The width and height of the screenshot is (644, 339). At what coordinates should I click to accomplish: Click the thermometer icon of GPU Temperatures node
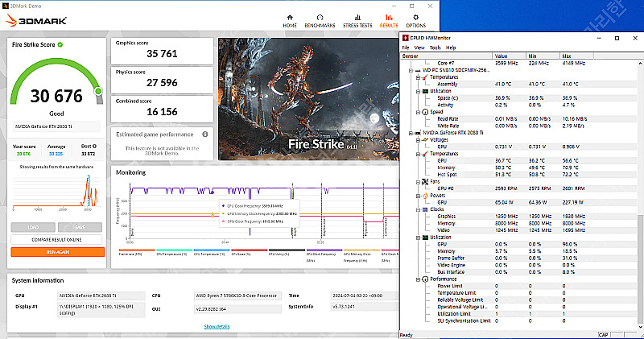[x=425, y=154]
